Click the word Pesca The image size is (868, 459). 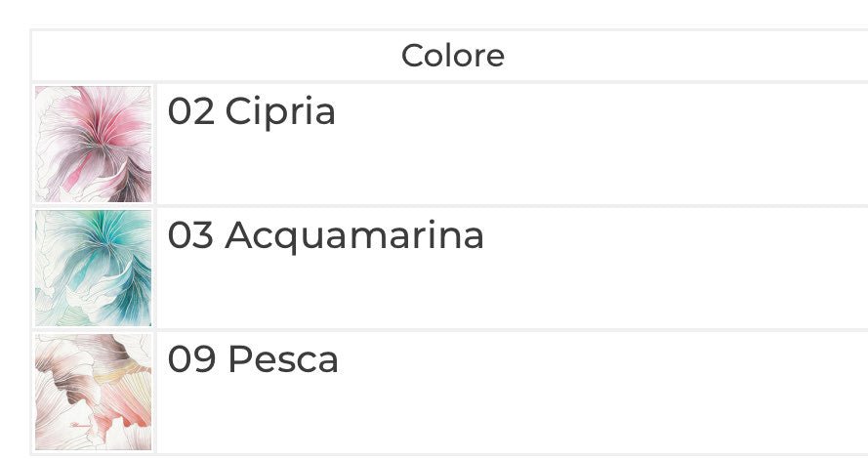[283, 358]
